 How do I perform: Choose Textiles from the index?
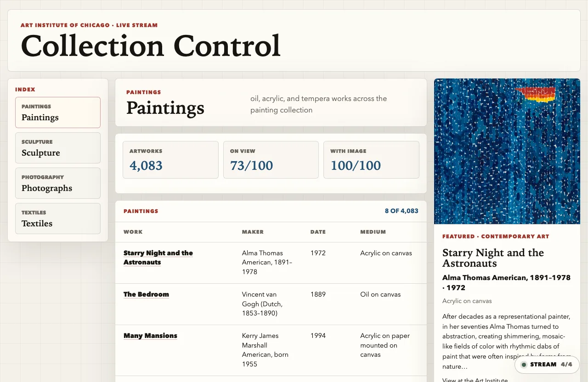[58, 219]
